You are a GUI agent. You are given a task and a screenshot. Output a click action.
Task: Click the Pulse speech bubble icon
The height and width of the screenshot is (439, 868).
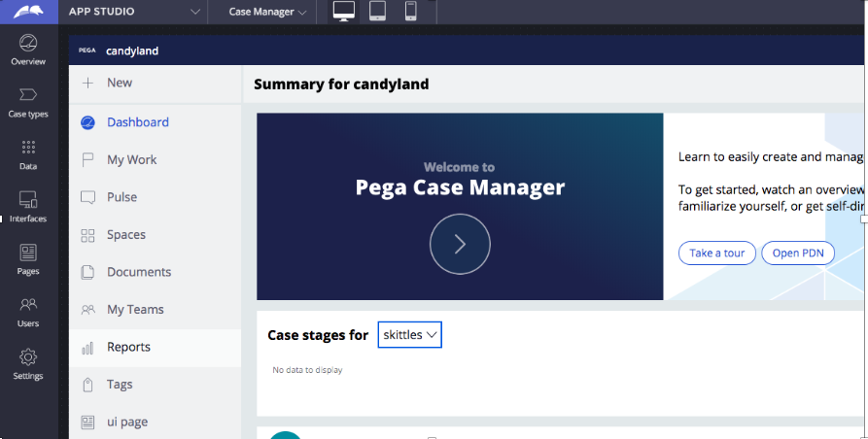(87, 197)
